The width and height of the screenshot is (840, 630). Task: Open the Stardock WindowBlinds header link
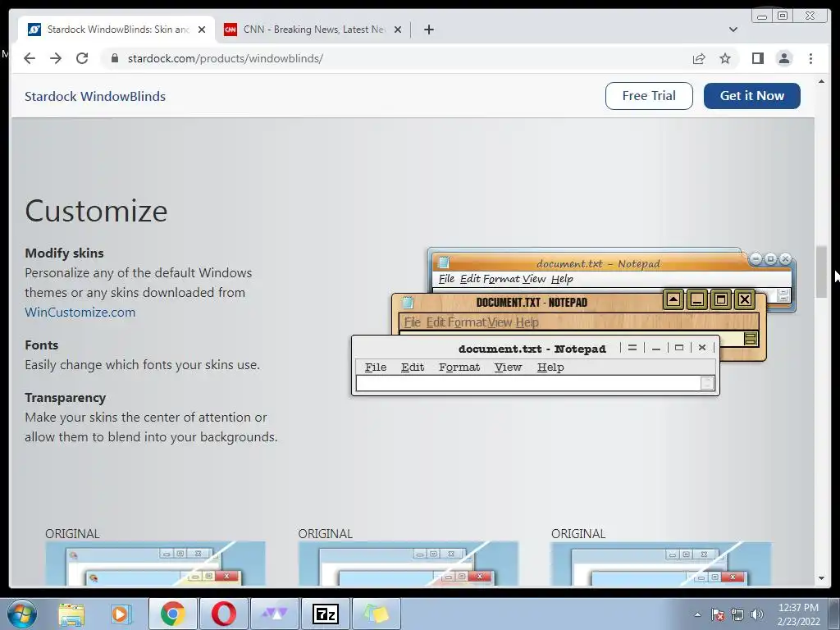click(95, 97)
